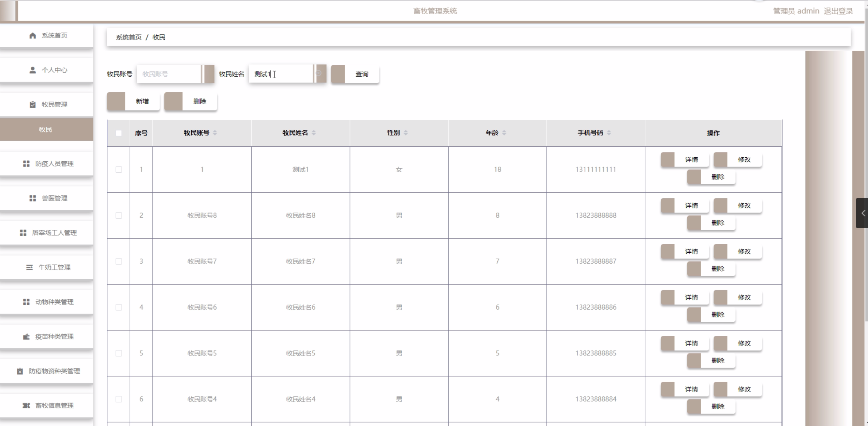This screenshot has height=426, width=868.
Task: Expand the collapsed right side panel arrow
Action: point(863,213)
